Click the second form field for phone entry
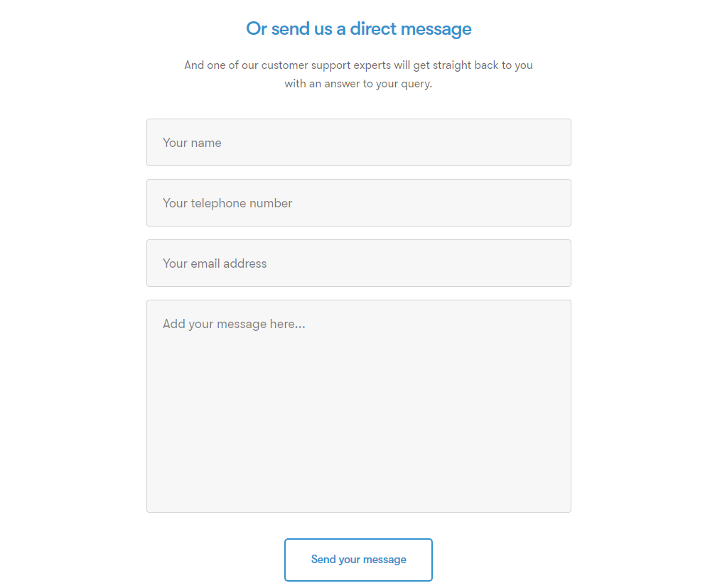 point(358,202)
